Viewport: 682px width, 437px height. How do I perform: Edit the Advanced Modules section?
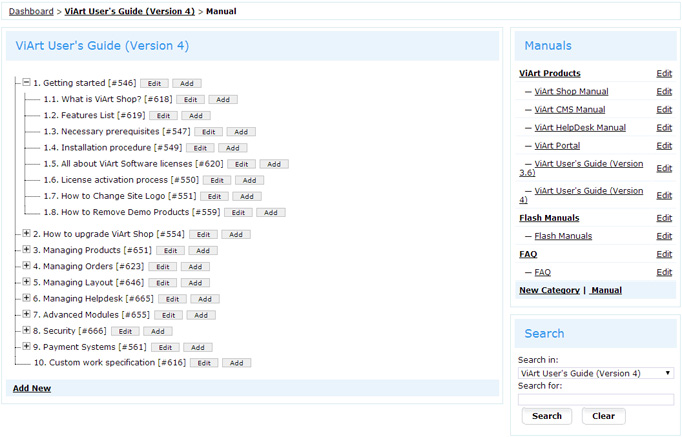point(169,315)
